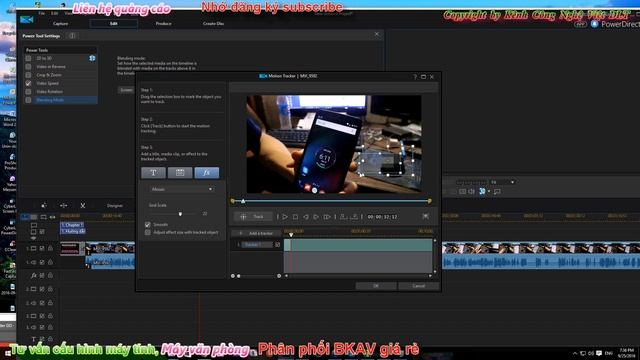This screenshot has height=360, width=640.
Task: Click OK in the Motion Tracker dialog
Action: click(x=376, y=286)
